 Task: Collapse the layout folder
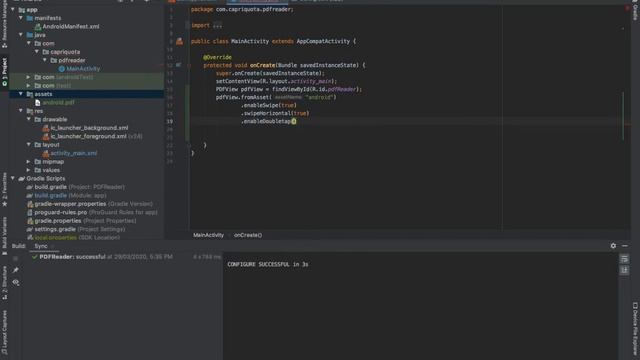click(x=29, y=144)
